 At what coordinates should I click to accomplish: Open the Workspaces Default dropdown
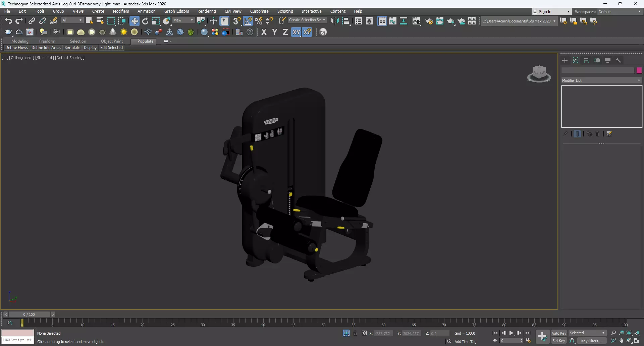point(620,11)
